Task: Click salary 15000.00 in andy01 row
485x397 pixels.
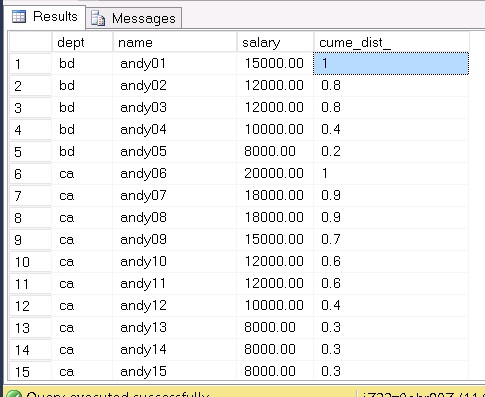Action: pyautogui.click(x=275, y=63)
